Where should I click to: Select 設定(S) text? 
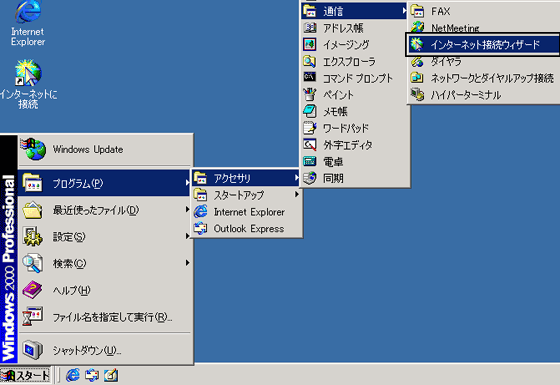point(69,237)
